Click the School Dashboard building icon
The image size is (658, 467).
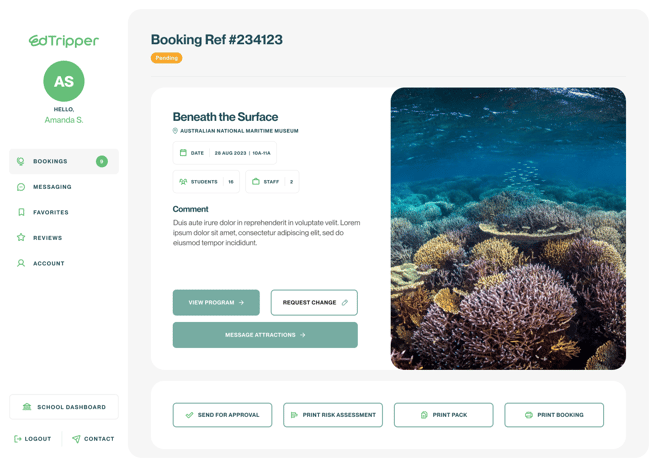pos(27,407)
